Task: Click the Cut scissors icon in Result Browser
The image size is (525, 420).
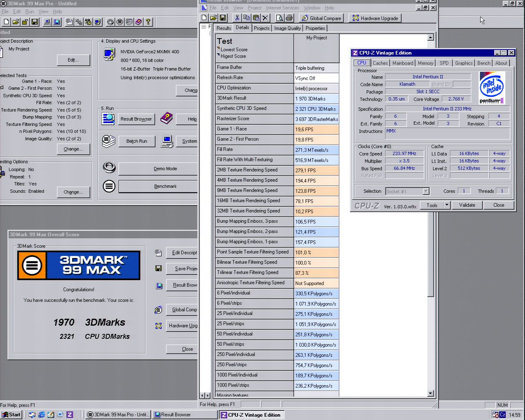Action: tap(237, 18)
